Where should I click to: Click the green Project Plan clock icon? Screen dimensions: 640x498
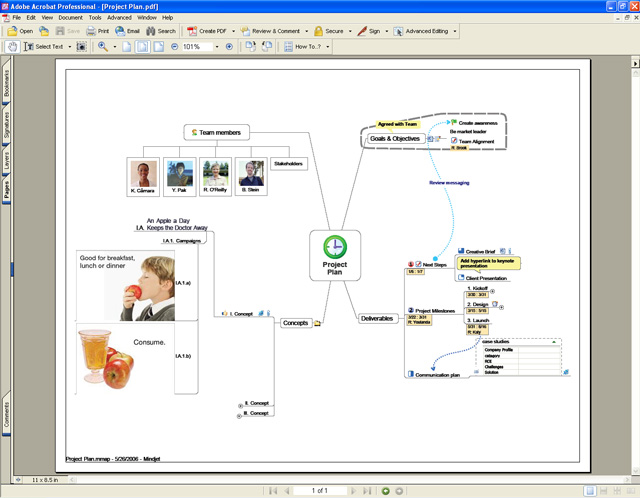pyautogui.click(x=334, y=245)
